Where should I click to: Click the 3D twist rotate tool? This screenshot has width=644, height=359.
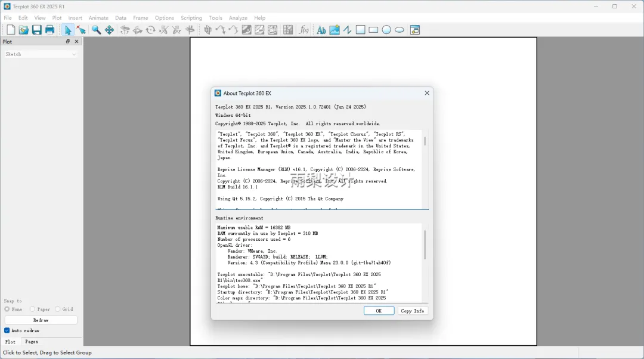coord(151,30)
